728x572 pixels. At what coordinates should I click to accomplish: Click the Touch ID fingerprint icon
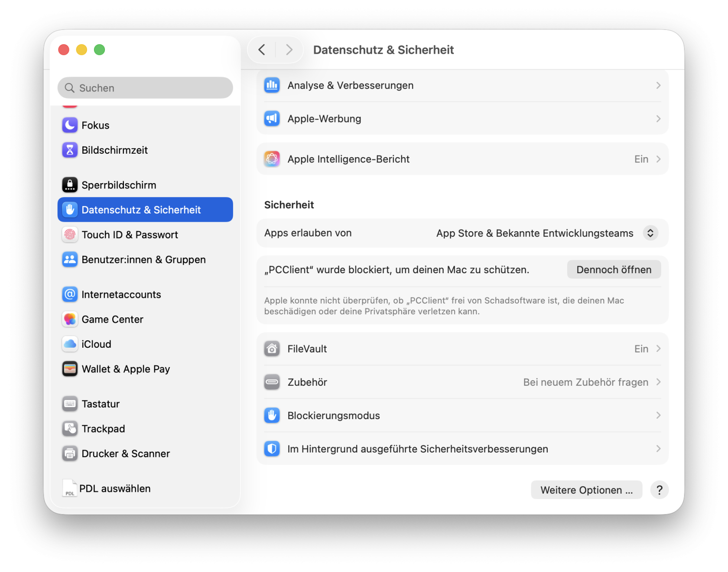[x=70, y=235]
